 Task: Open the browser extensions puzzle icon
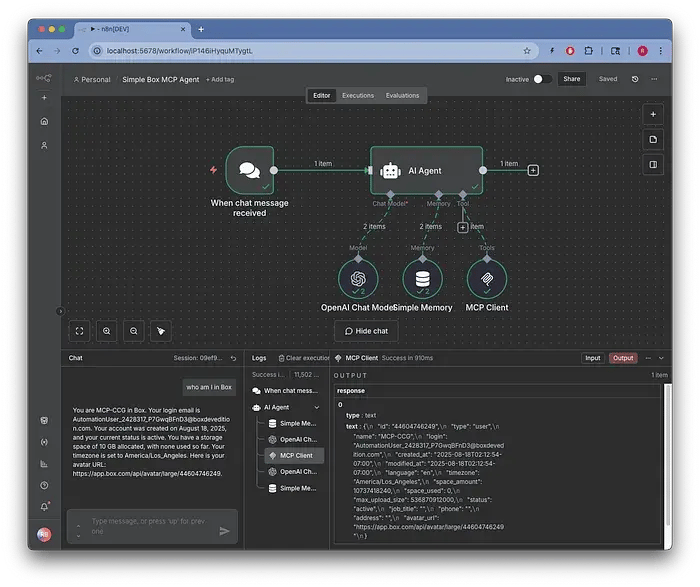(x=589, y=50)
